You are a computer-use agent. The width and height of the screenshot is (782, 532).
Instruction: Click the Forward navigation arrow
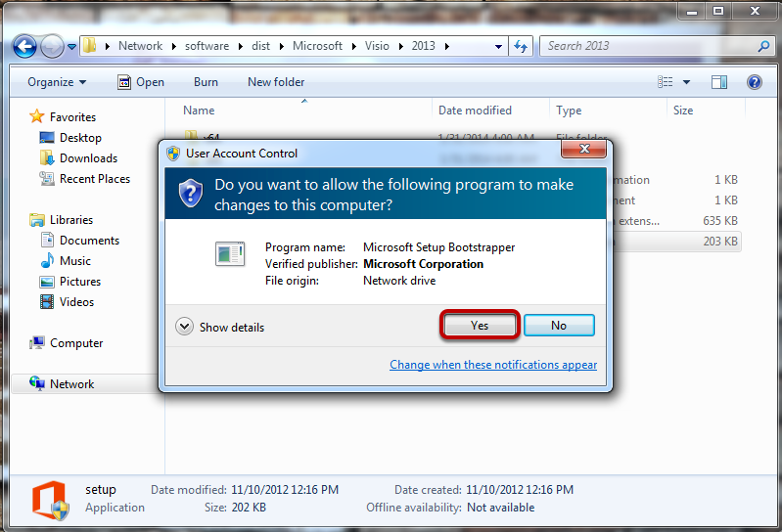(x=52, y=47)
